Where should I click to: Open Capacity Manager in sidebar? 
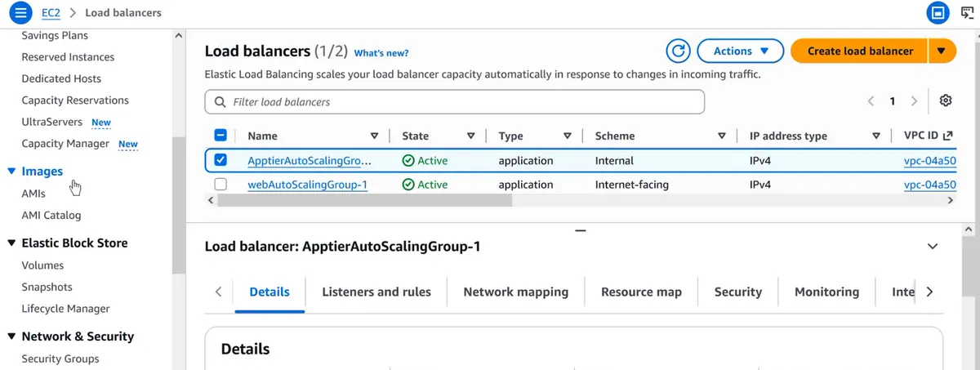(x=65, y=144)
